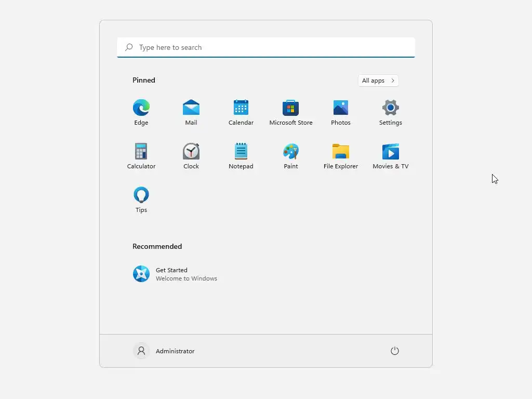
Task: Open Settings from pinned apps
Action: tap(391, 113)
